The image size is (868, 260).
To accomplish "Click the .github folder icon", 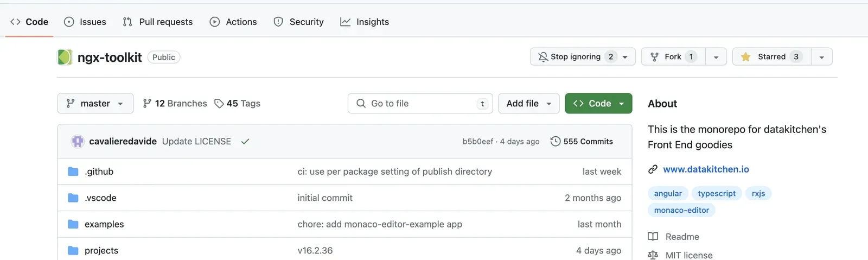I will [x=73, y=172].
